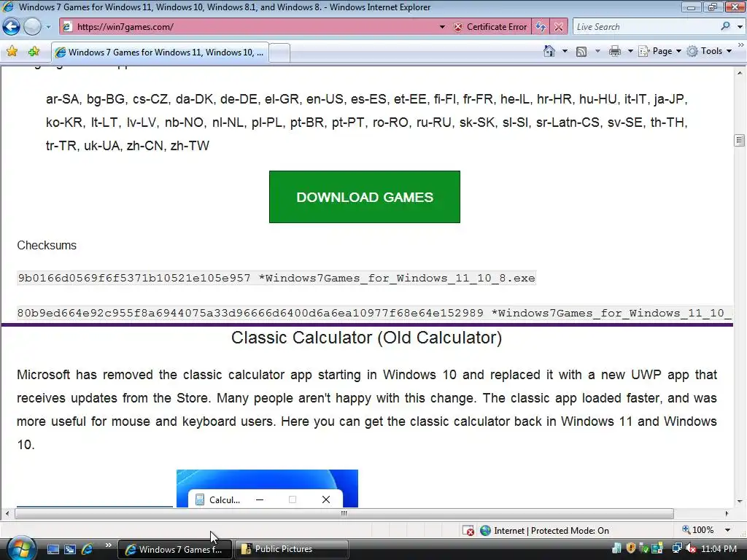Click the calculator screenshot thumbnail
747x560 pixels.
pyautogui.click(x=267, y=488)
